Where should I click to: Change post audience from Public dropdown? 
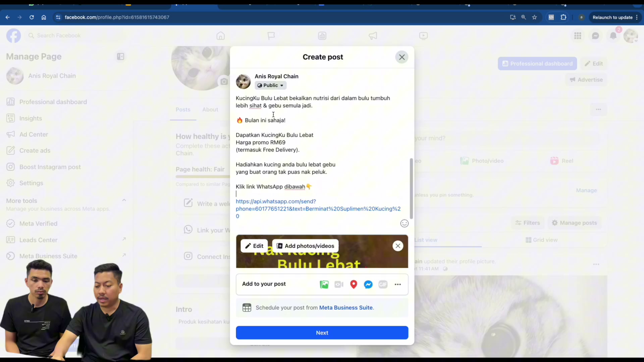point(270,85)
